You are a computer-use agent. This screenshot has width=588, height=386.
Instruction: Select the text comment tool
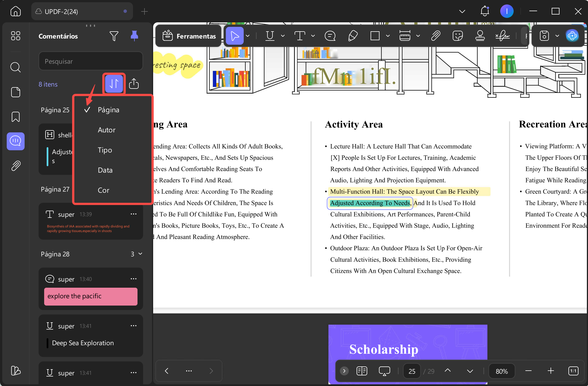pyautogui.click(x=300, y=36)
